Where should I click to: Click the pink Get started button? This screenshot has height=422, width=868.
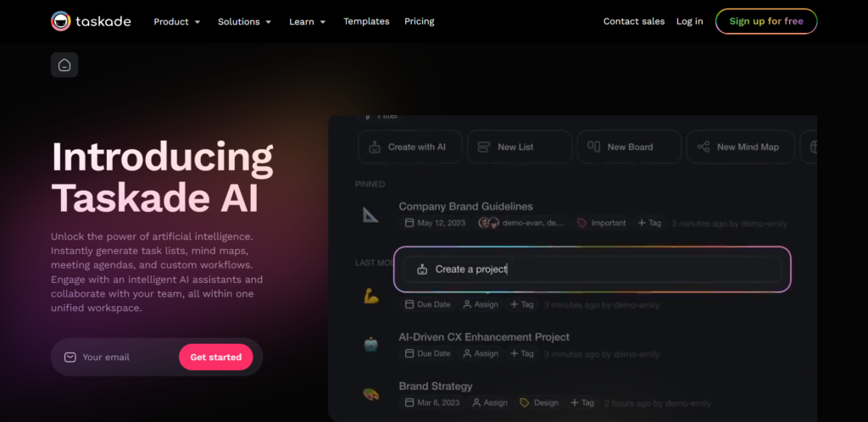(x=216, y=358)
